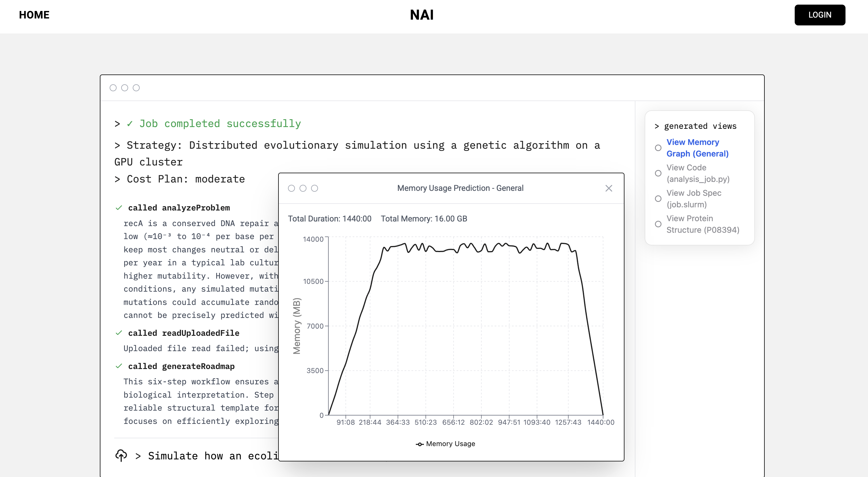Click the analyzeProblem green checkmark icon
868x477 pixels.
point(119,208)
